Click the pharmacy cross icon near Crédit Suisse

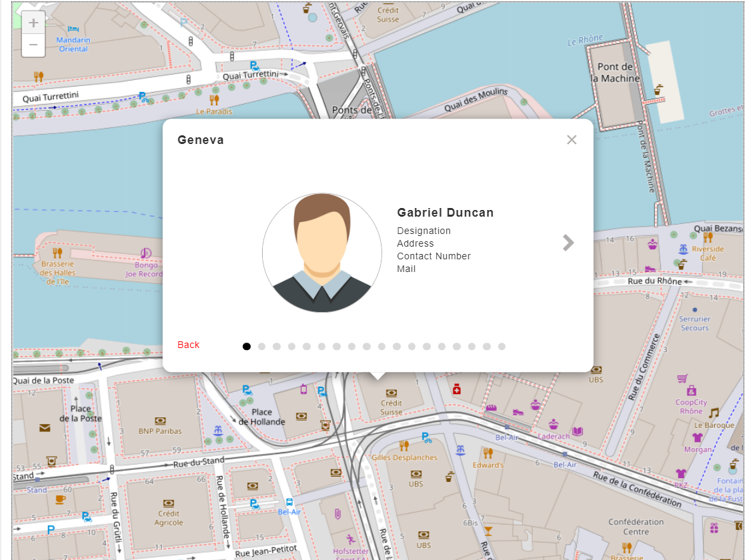pyautogui.click(x=457, y=389)
